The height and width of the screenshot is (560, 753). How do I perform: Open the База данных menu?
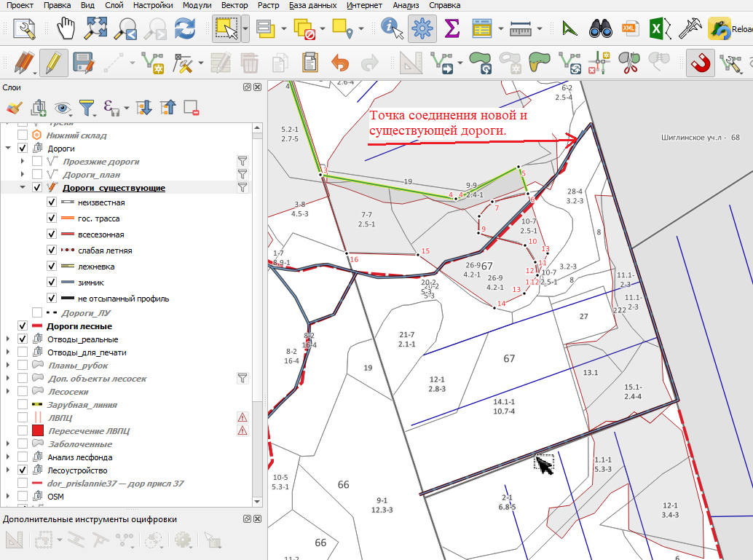[x=312, y=5]
